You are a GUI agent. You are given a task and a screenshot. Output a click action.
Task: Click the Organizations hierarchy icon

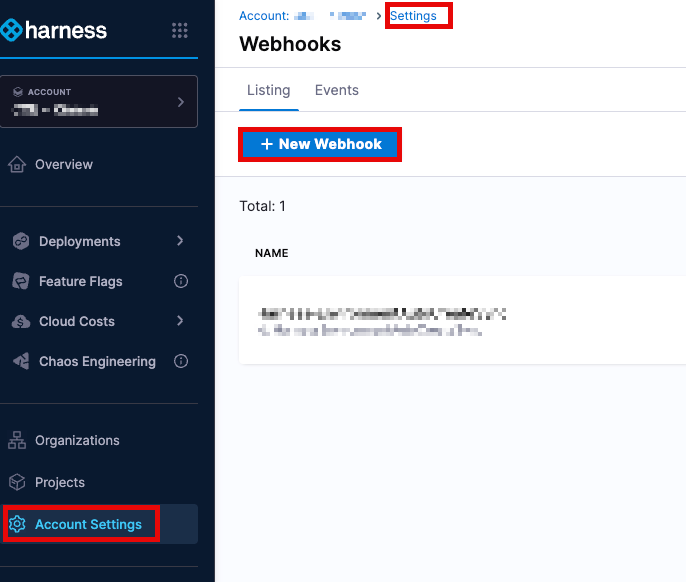coord(16,440)
